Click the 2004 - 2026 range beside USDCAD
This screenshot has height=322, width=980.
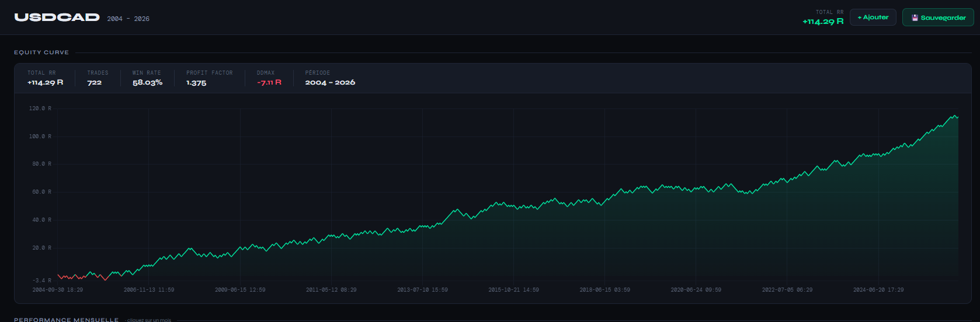128,19
